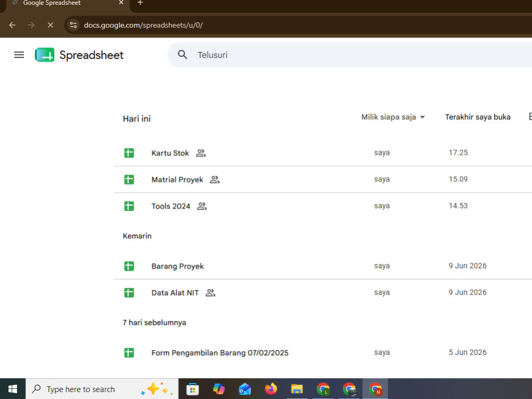Click the Spreadsheet product title
This screenshot has height=399, width=532.
92,55
